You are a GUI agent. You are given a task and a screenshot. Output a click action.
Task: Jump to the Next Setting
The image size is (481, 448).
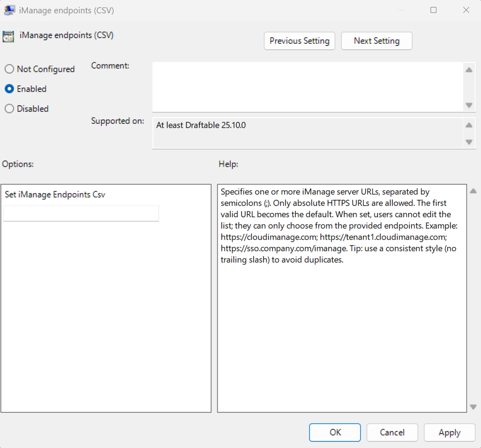click(377, 41)
